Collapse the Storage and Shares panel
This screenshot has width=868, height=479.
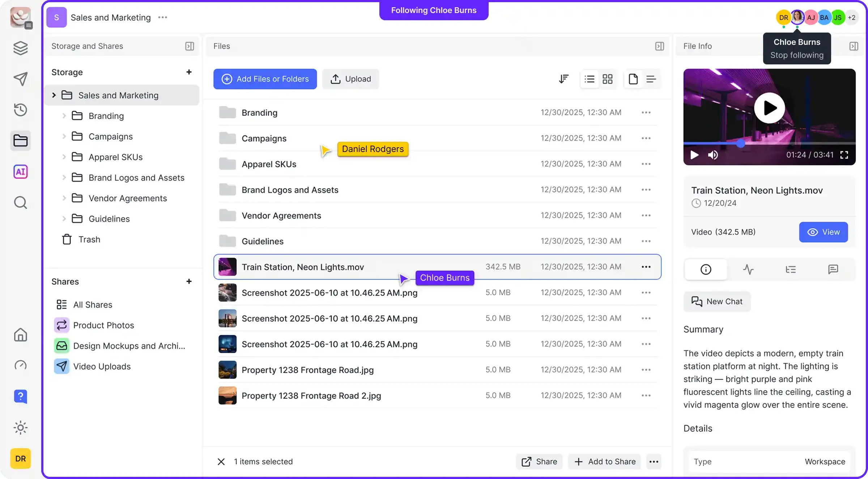click(190, 46)
